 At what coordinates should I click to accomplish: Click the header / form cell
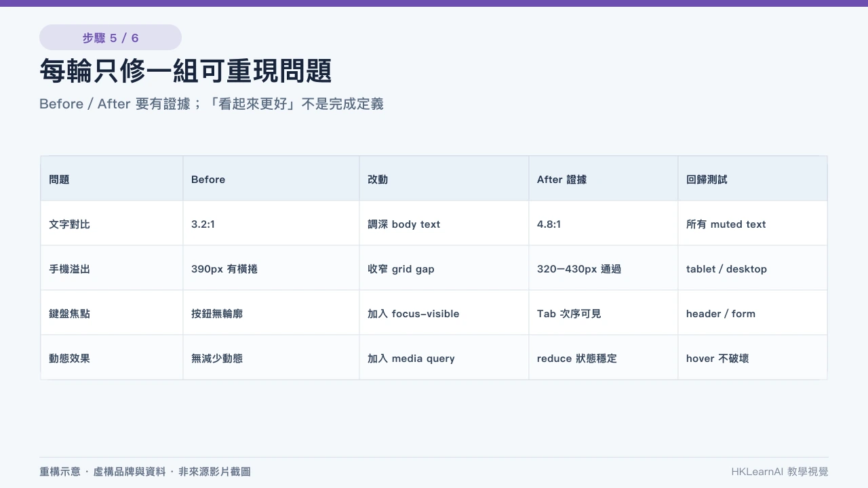[x=753, y=313]
